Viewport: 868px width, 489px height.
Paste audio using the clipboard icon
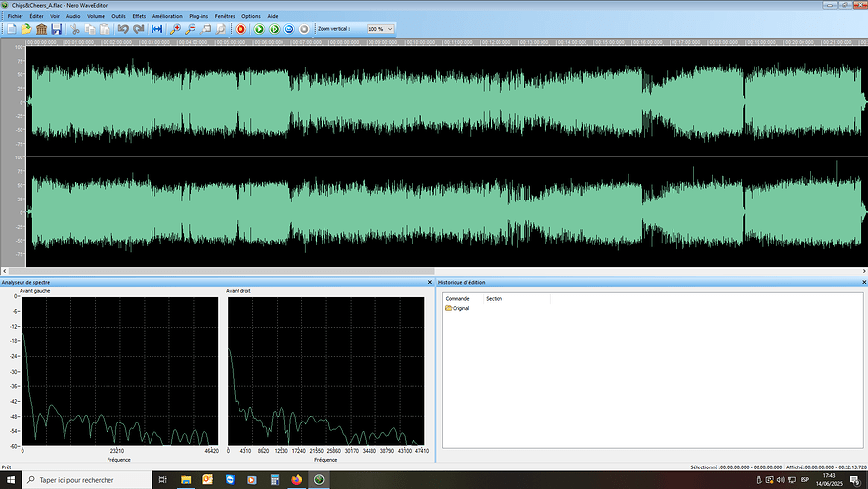[x=105, y=29]
